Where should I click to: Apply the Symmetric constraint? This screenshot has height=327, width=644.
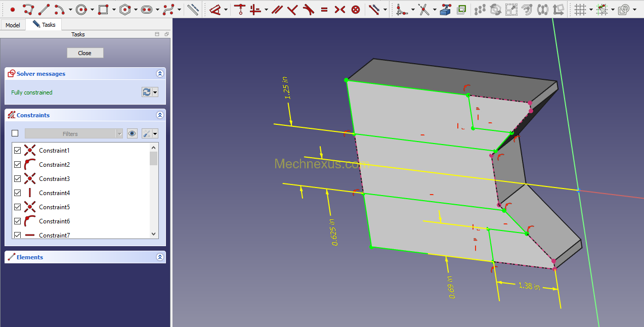point(340,9)
